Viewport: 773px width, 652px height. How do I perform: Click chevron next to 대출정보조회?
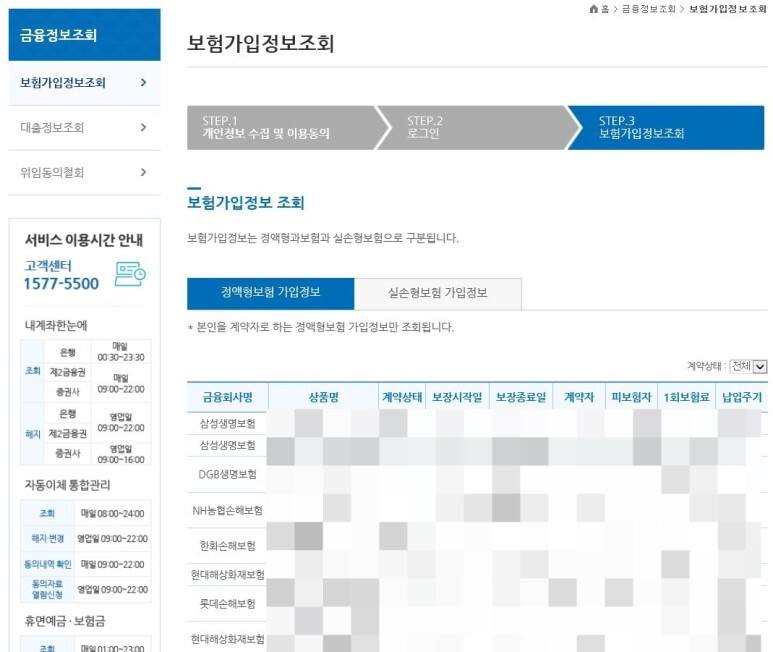[x=143, y=127]
